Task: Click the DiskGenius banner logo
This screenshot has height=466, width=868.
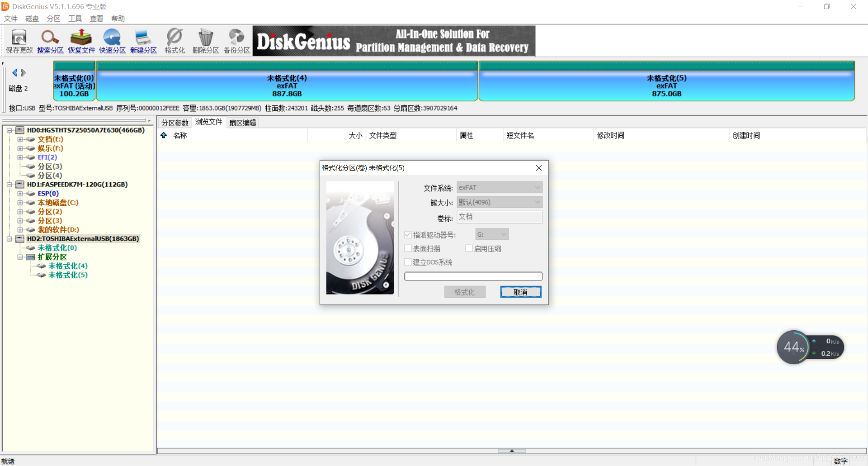Action: 394,41
